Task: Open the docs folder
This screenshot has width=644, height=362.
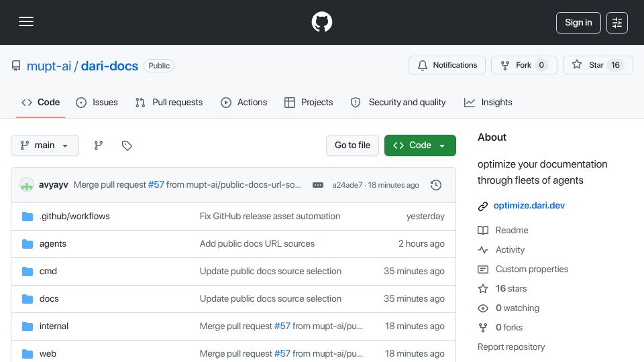Action: point(49,299)
